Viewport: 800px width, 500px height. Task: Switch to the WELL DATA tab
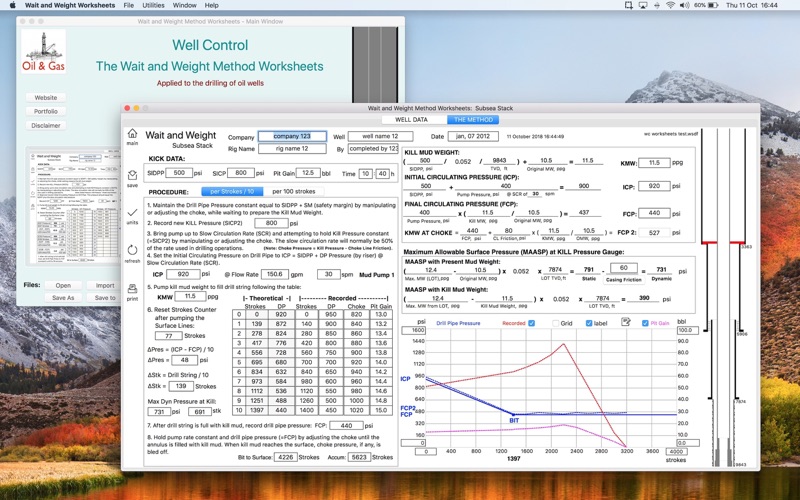point(411,119)
